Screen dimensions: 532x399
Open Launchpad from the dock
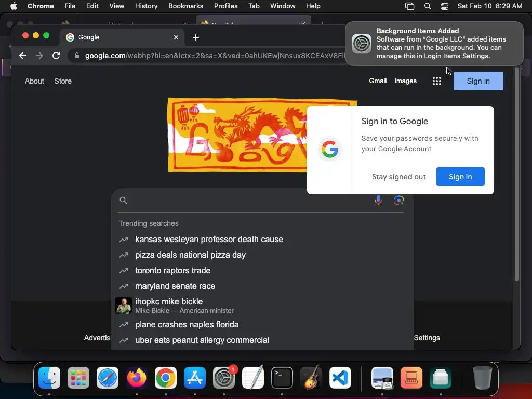(x=78, y=378)
